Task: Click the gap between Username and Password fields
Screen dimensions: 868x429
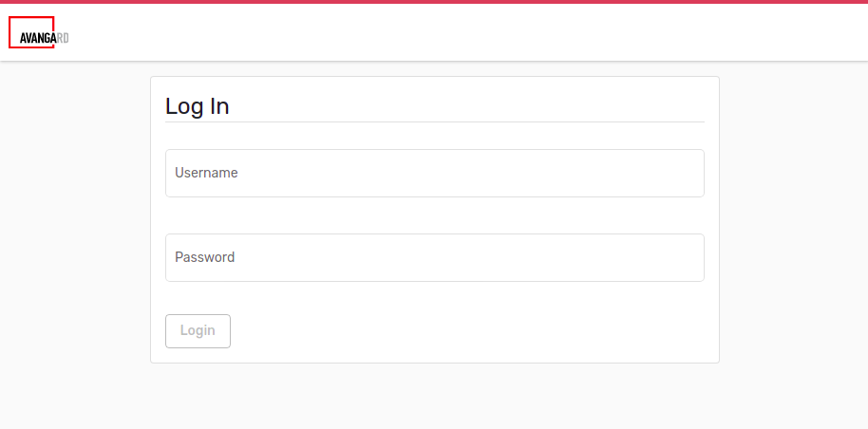Action: tap(435, 215)
